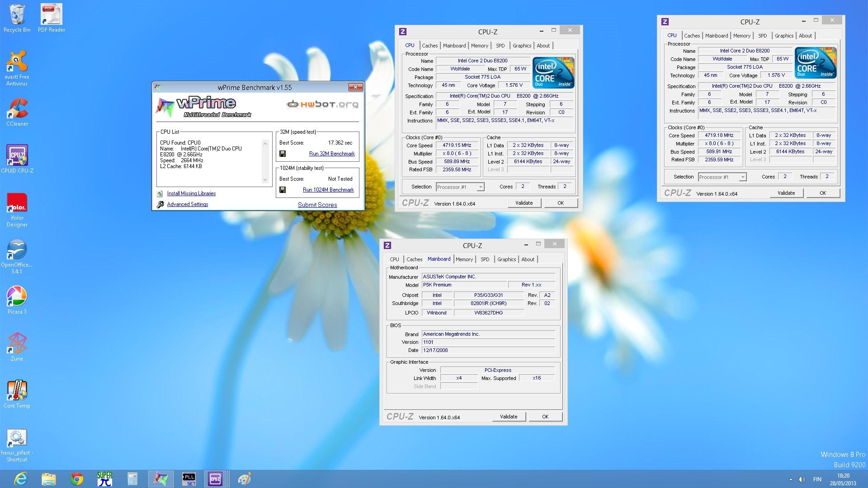Open CPU tab in bottom CPU-Z window
The height and width of the screenshot is (488, 868).
[394, 259]
